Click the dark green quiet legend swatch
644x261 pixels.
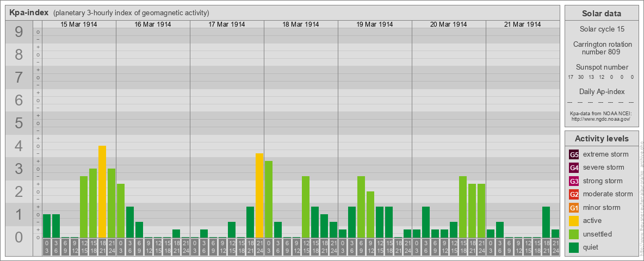click(x=574, y=247)
